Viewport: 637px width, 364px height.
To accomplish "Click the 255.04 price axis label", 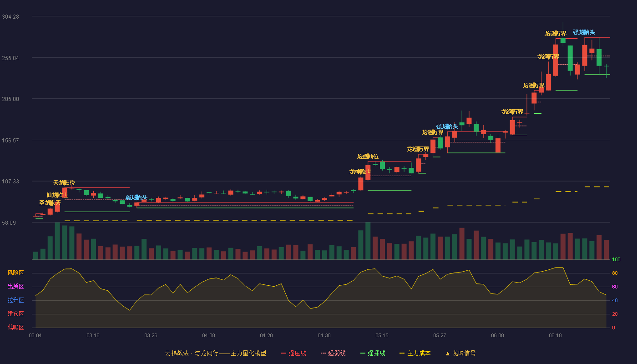I will (10, 58).
